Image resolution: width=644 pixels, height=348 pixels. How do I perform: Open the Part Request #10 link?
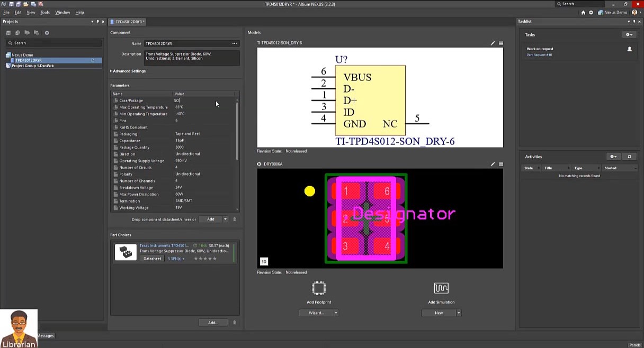[539, 55]
